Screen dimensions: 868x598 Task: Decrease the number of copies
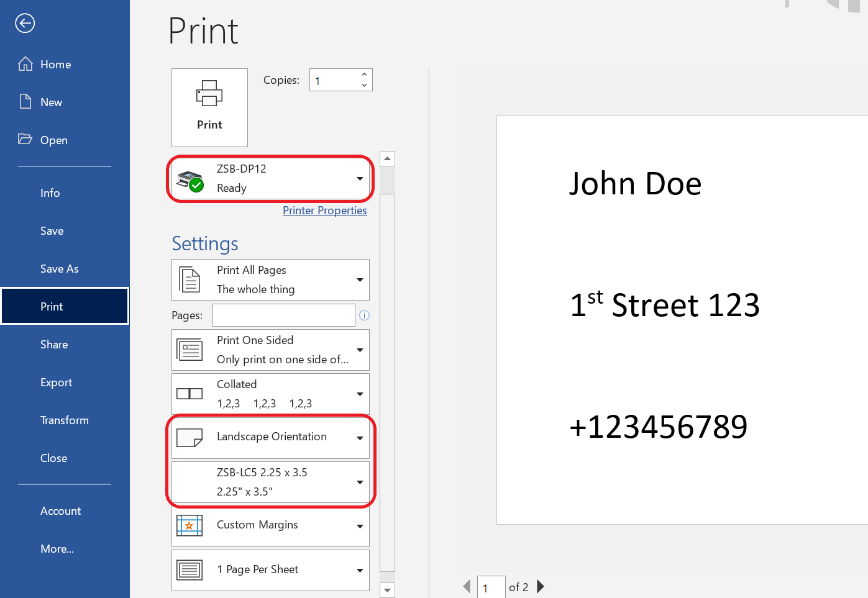click(x=364, y=85)
